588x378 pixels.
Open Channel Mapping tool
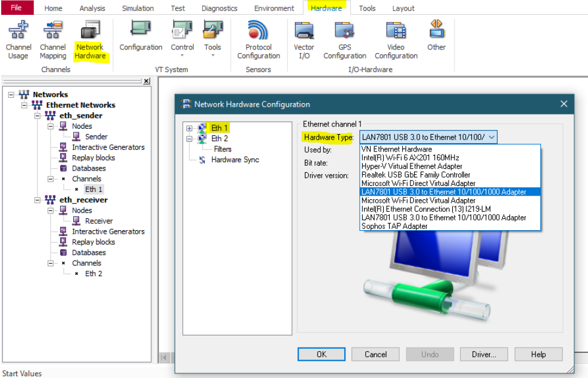(53, 40)
